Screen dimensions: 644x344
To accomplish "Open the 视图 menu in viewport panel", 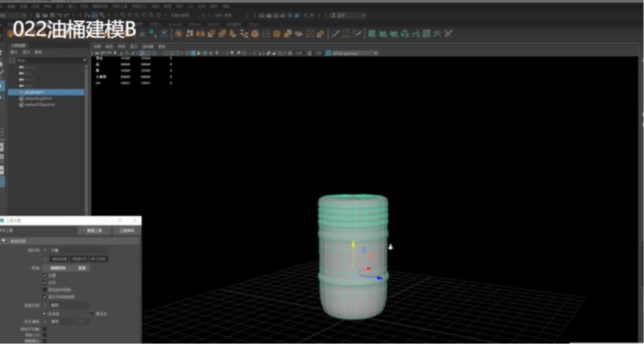I will click(x=98, y=46).
